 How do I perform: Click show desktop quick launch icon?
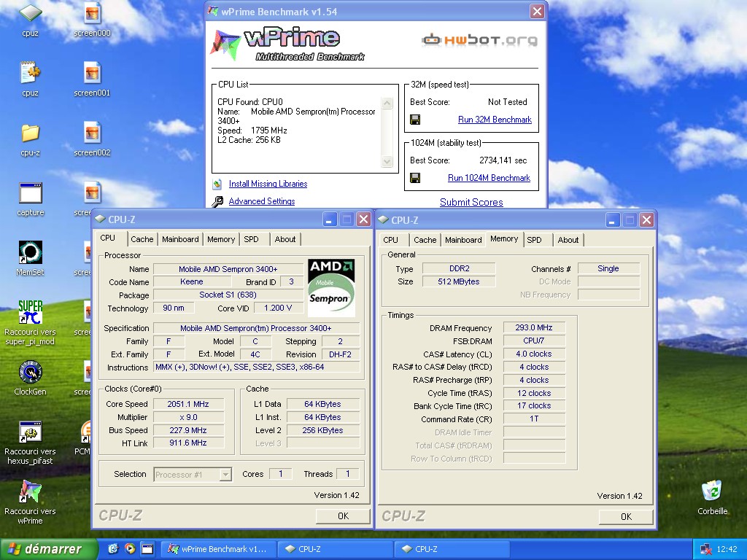pyautogui.click(x=147, y=548)
